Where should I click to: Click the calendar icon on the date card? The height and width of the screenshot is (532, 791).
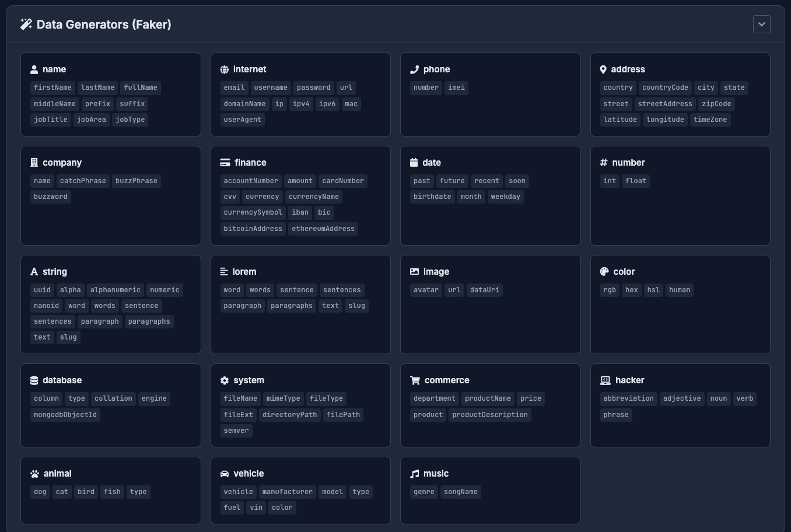pyautogui.click(x=414, y=162)
